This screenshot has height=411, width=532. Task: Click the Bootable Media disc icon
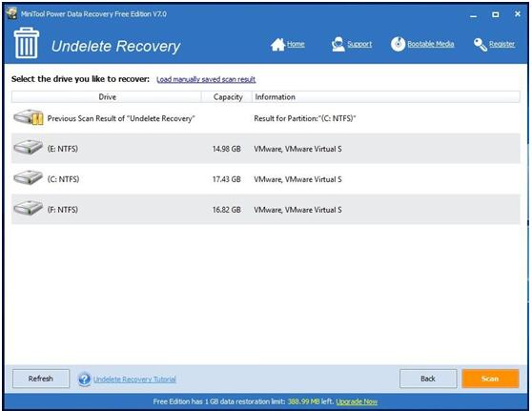click(398, 44)
